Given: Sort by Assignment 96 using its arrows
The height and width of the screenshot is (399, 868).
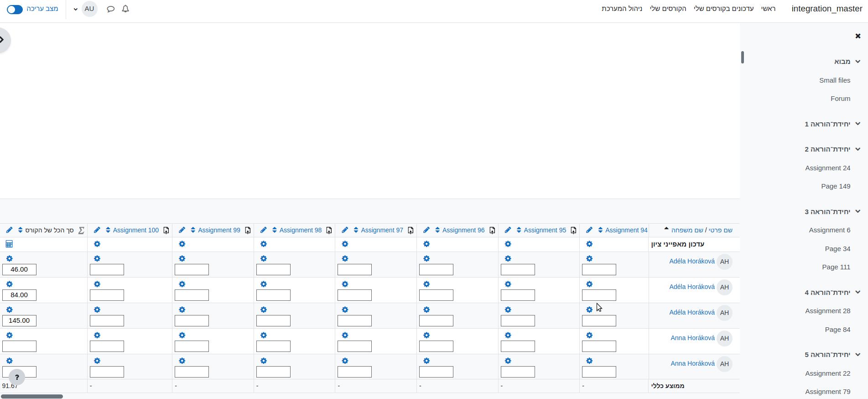Looking at the screenshot, I should tap(437, 230).
